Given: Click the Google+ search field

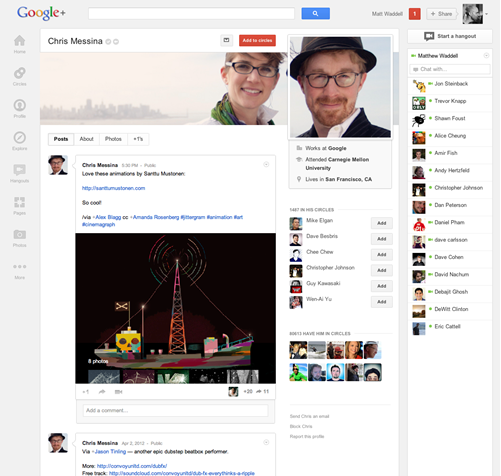Looking at the screenshot, I should tap(191, 14).
